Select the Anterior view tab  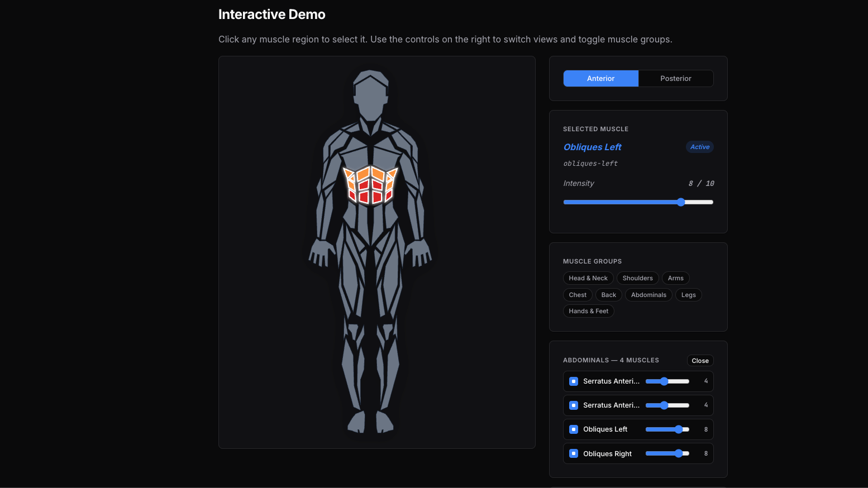[x=600, y=78]
